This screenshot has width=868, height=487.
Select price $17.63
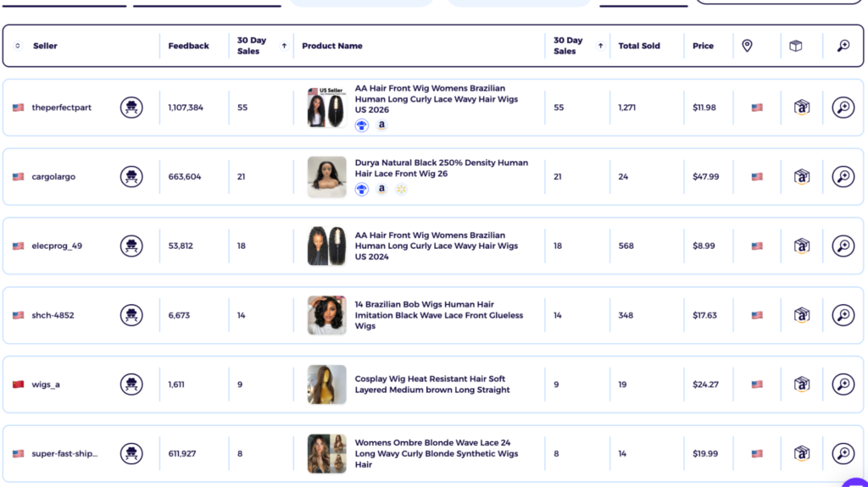[x=704, y=315]
